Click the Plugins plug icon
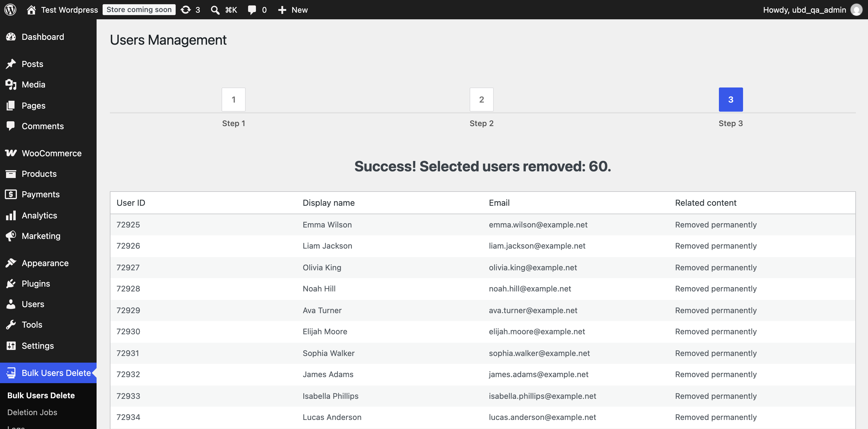Image resolution: width=868 pixels, height=429 pixels. (x=11, y=284)
